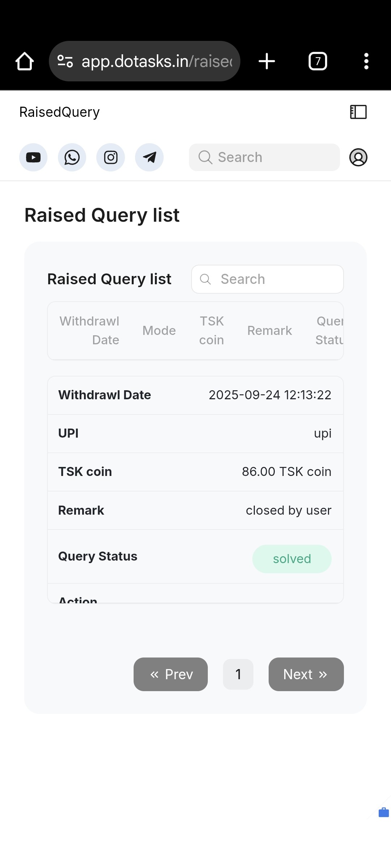This screenshot has width=391, height=868.
Task: Open the site info icon in address bar
Action: [x=66, y=61]
